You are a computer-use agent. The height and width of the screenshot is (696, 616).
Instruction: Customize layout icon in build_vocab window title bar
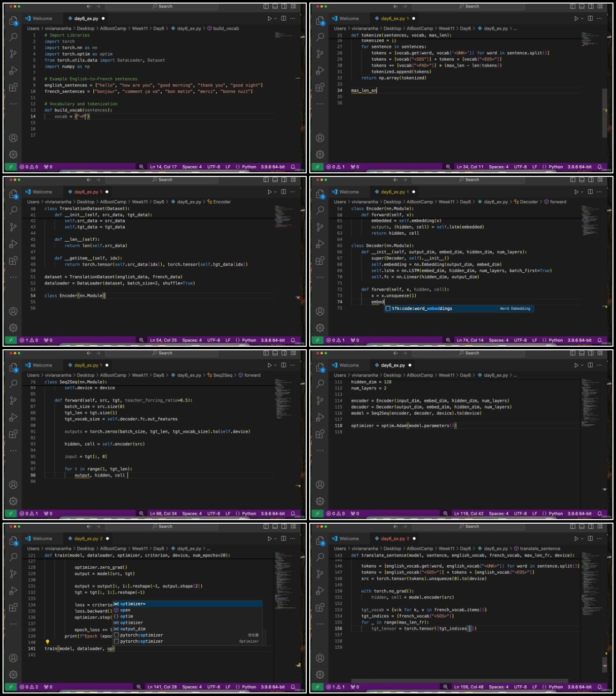tap(293, 7)
